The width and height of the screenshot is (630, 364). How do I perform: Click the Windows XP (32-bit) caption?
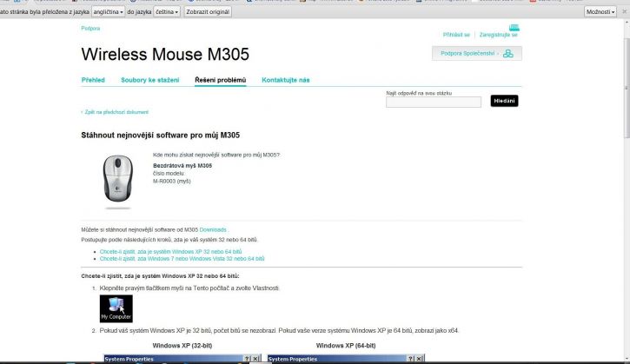pos(182,346)
